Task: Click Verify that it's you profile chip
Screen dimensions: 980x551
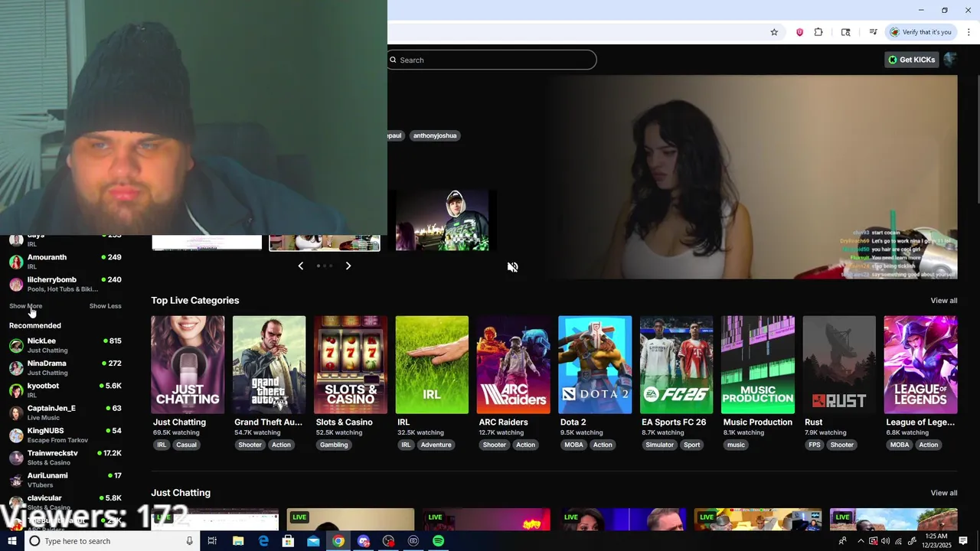Action: pyautogui.click(x=920, y=32)
